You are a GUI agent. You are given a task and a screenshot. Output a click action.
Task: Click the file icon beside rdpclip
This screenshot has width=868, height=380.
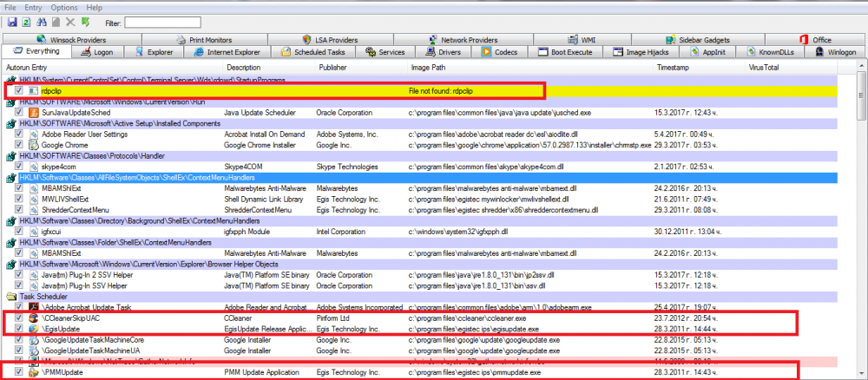coord(33,90)
